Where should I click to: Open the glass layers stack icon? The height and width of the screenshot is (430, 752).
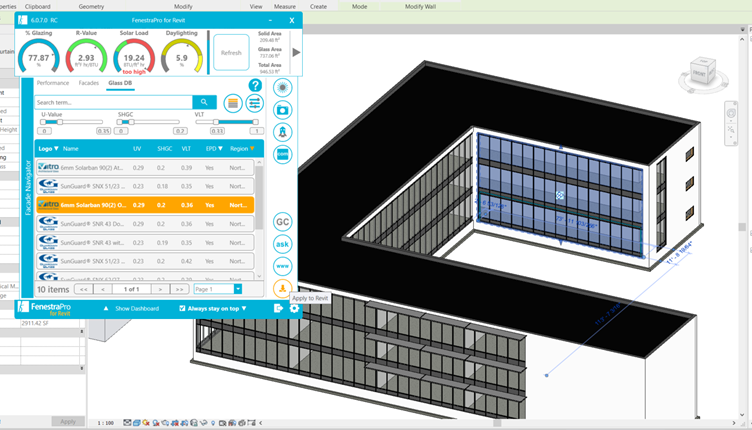pyautogui.click(x=233, y=103)
